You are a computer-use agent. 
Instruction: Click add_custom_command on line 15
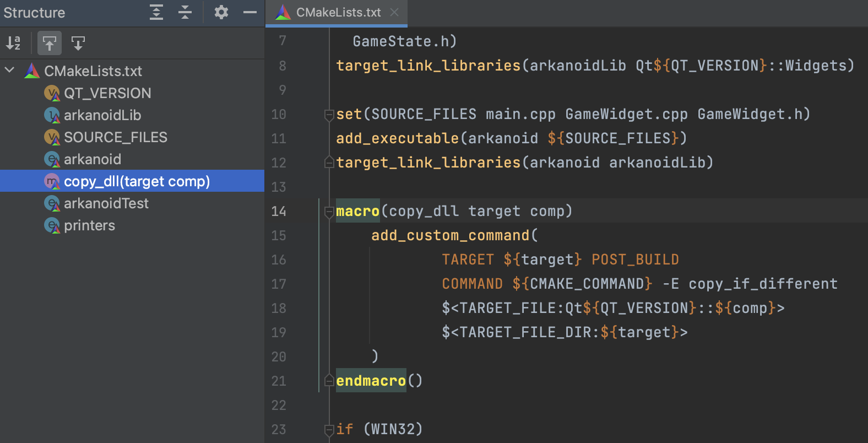pos(451,235)
